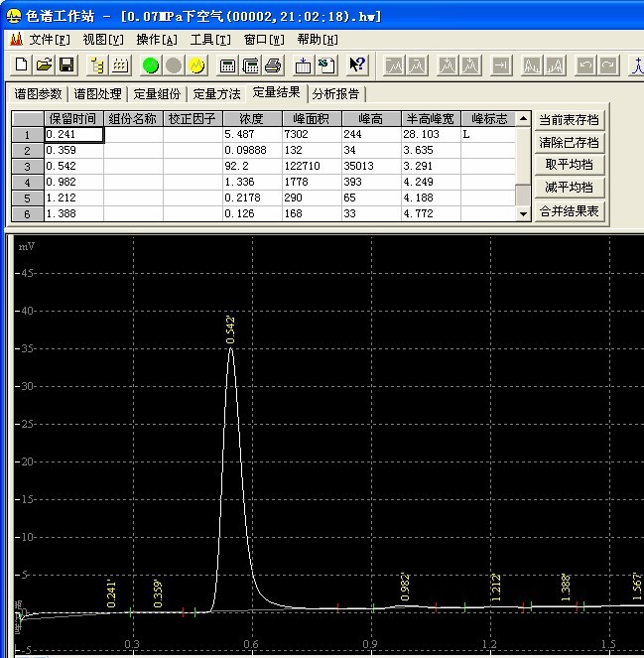Click the help arrow question icon
The width and height of the screenshot is (644, 658).
[x=357, y=66]
